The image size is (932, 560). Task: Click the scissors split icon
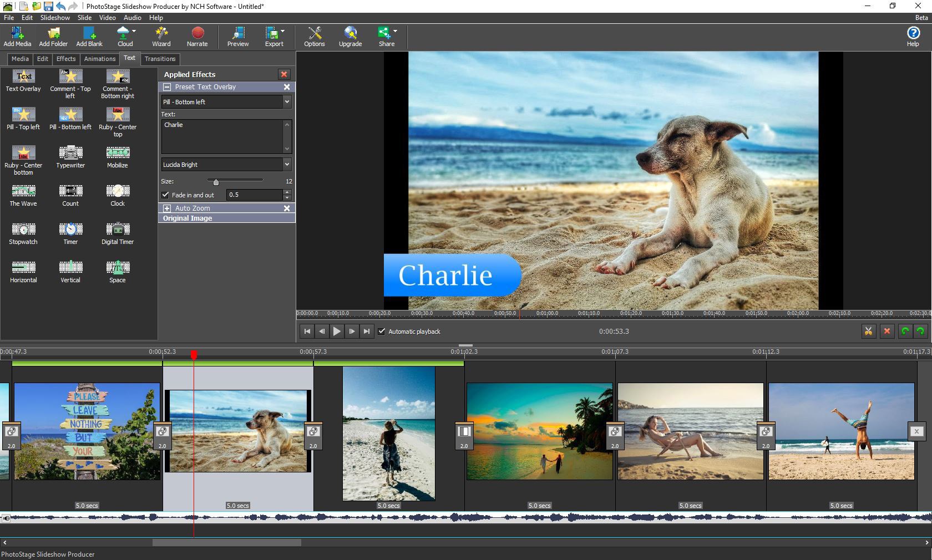[x=868, y=331]
